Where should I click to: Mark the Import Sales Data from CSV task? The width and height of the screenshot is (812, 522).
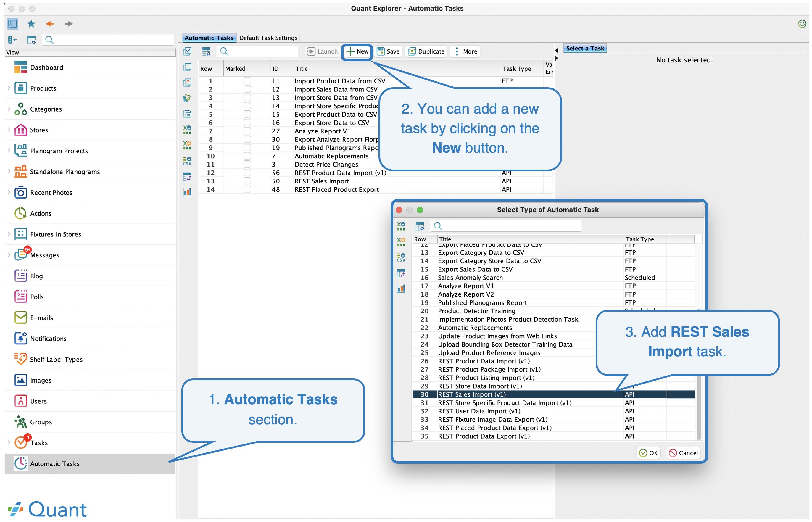pyautogui.click(x=247, y=89)
